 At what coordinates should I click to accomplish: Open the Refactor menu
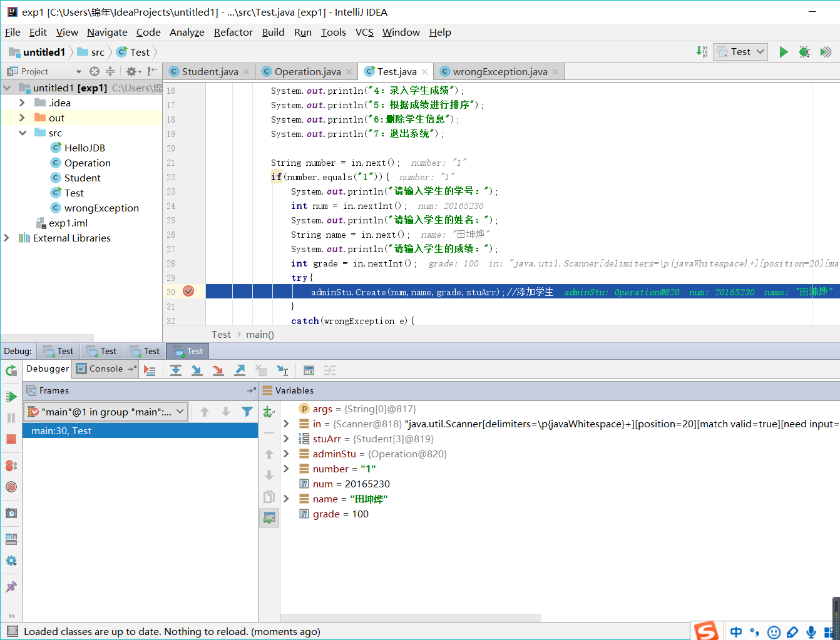[x=233, y=33]
